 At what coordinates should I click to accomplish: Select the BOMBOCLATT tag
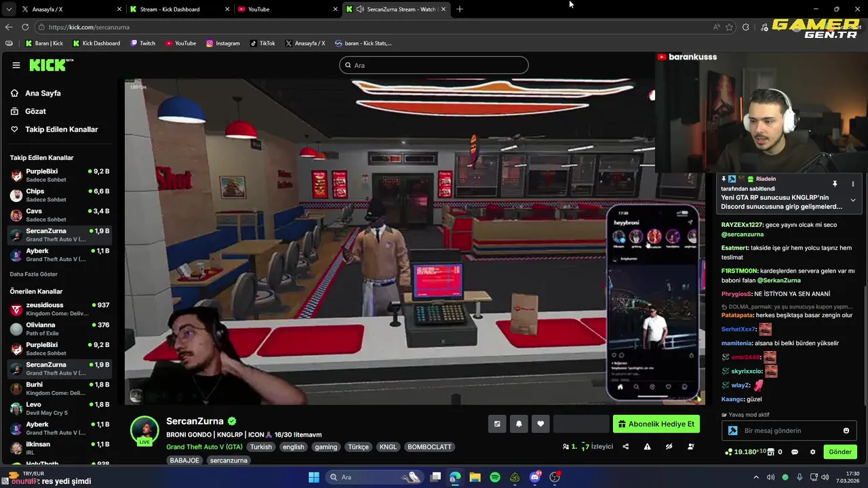coord(429,447)
